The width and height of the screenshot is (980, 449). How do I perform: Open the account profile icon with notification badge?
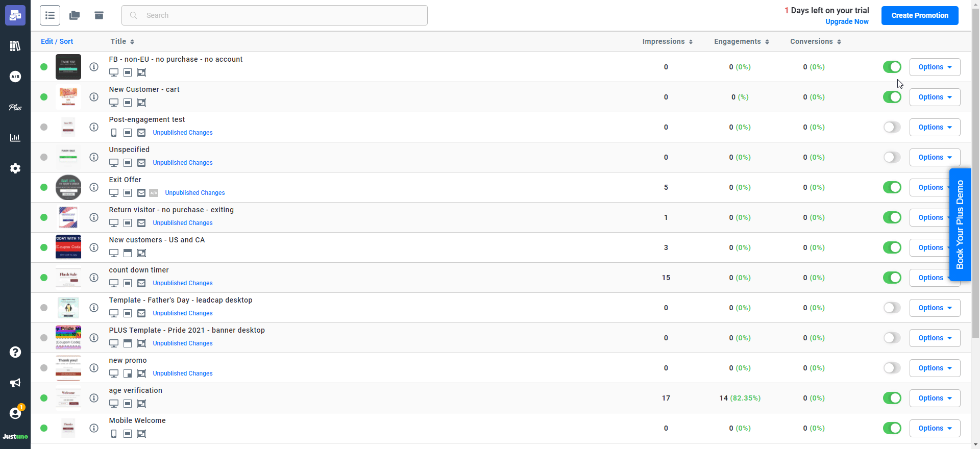15,413
